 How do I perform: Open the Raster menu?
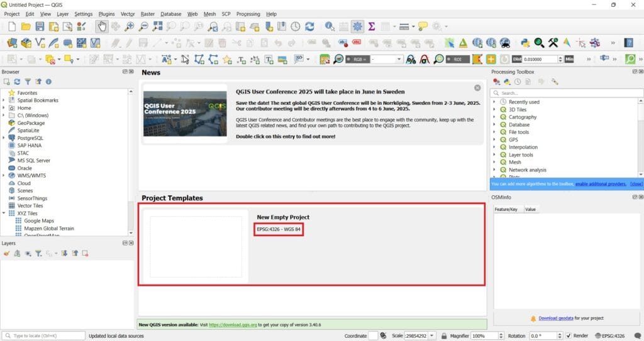(x=147, y=14)
